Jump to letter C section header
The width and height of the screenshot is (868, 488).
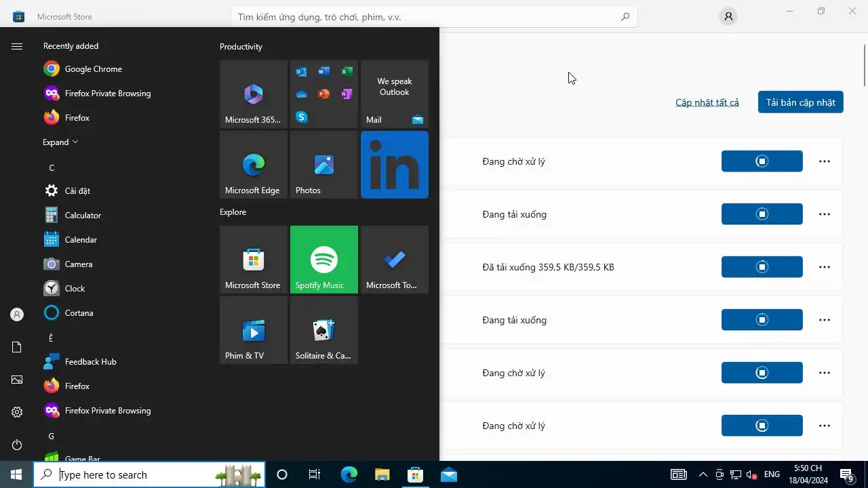coord(52,167)
